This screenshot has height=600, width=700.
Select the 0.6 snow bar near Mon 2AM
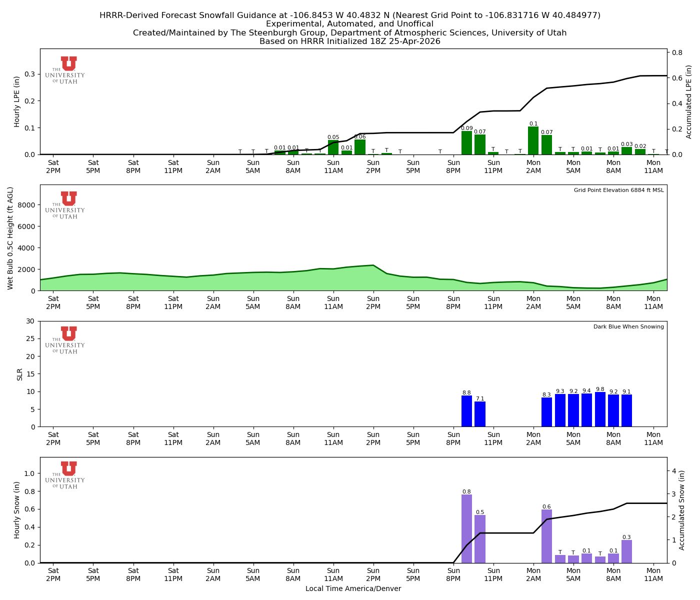coord(546,535)
